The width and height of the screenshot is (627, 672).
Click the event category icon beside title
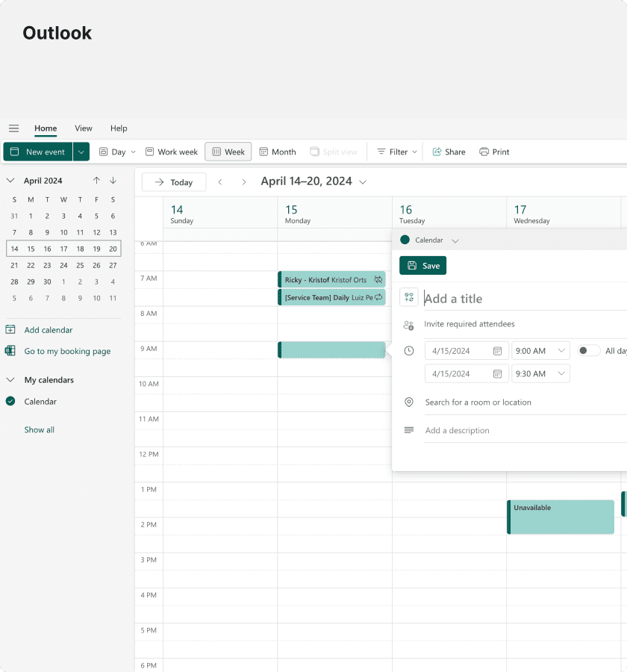point(409,297)
